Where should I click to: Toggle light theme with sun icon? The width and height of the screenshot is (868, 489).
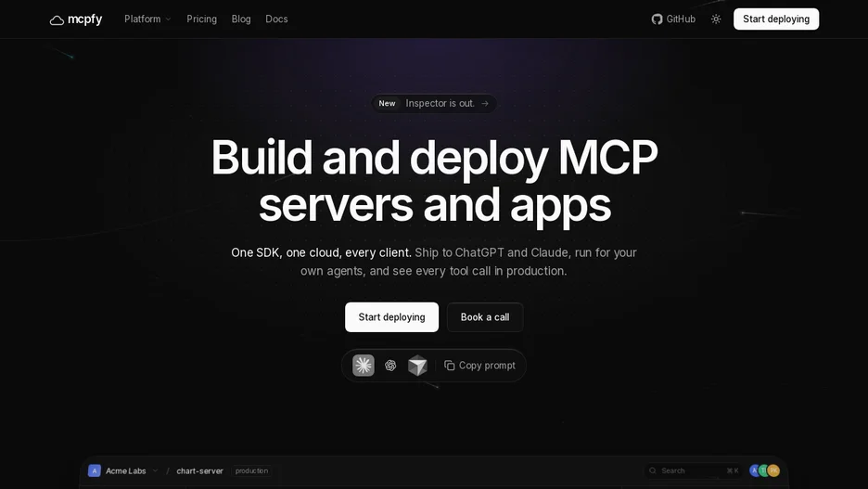(x=716, y=19)
